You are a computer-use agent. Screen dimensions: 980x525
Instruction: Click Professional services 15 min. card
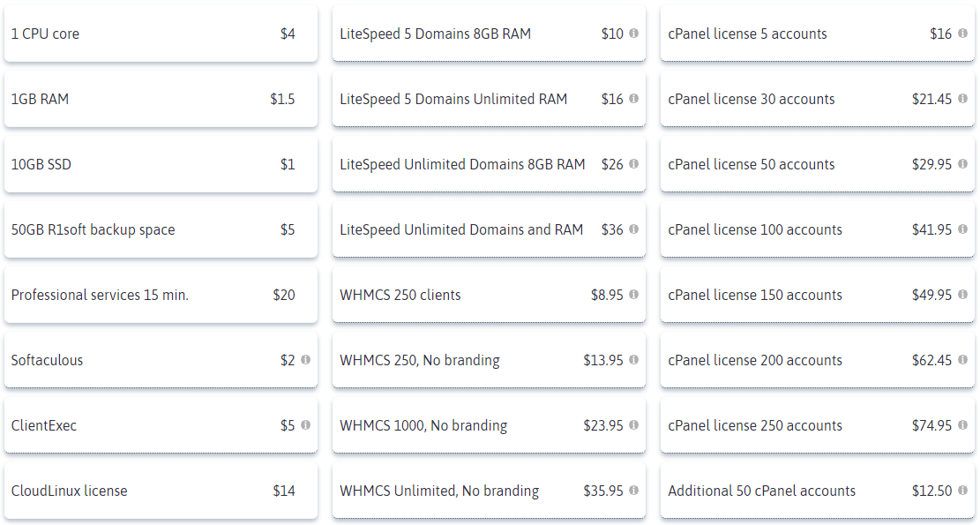(x=161, y=295)
